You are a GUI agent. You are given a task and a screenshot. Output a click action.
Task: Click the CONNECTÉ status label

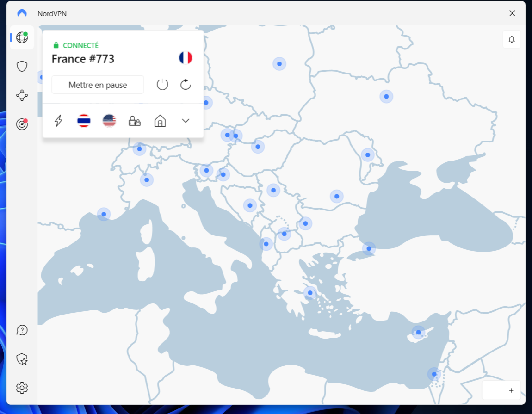[x=81, y=45]
